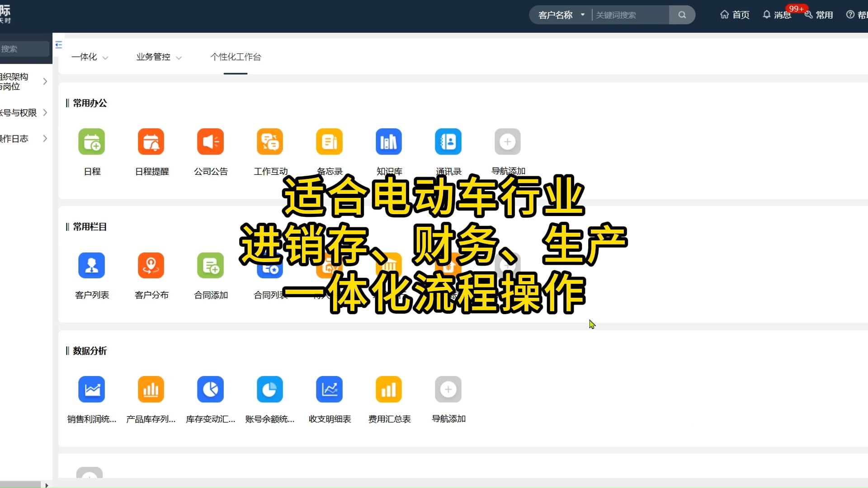Open 销售利润统计 report icon
This screenshot has width=868, height=488.
pyautogui.click(x=92, y=389)
